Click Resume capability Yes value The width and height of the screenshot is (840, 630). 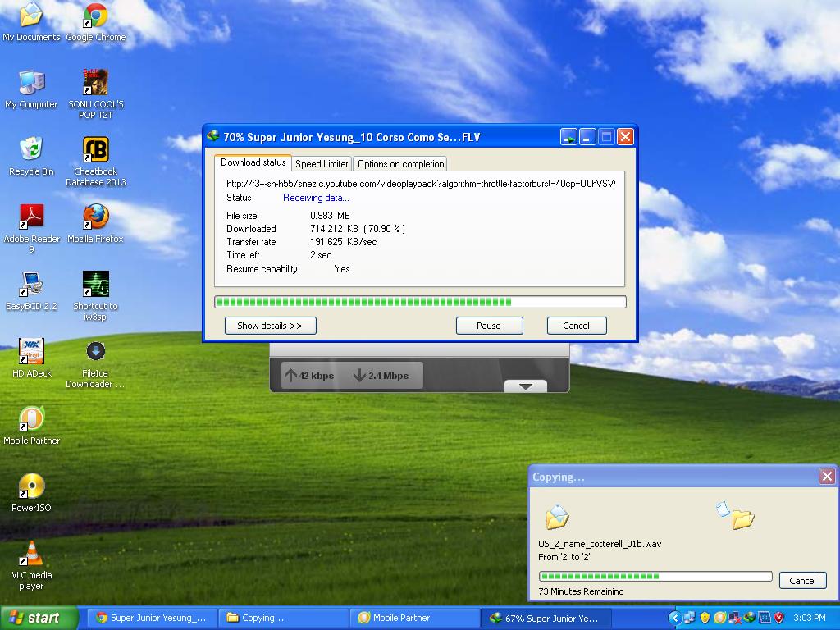(x=342, y=269)
